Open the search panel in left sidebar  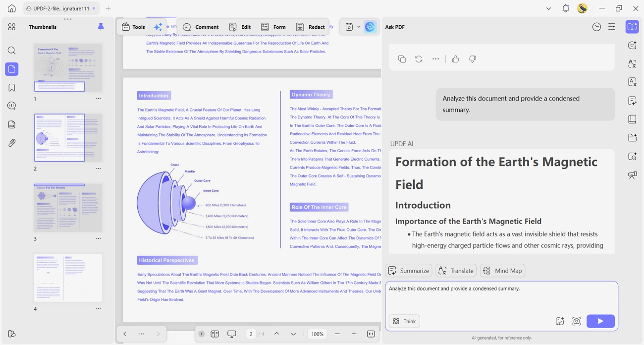(12, 51)
